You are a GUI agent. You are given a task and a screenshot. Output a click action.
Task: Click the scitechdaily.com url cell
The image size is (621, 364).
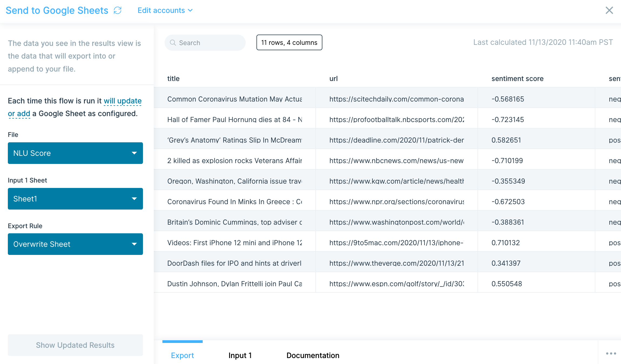tap(396, 99)
